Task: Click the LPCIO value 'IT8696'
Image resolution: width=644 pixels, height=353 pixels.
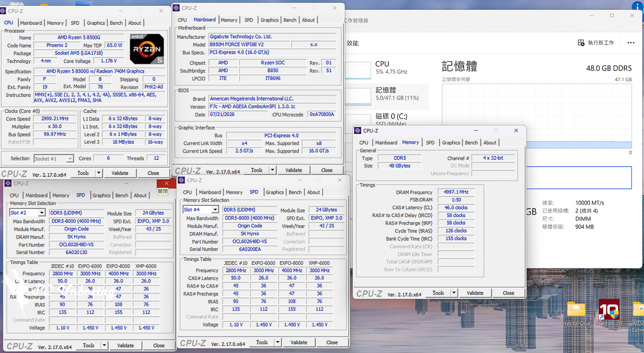Action: 273,78
